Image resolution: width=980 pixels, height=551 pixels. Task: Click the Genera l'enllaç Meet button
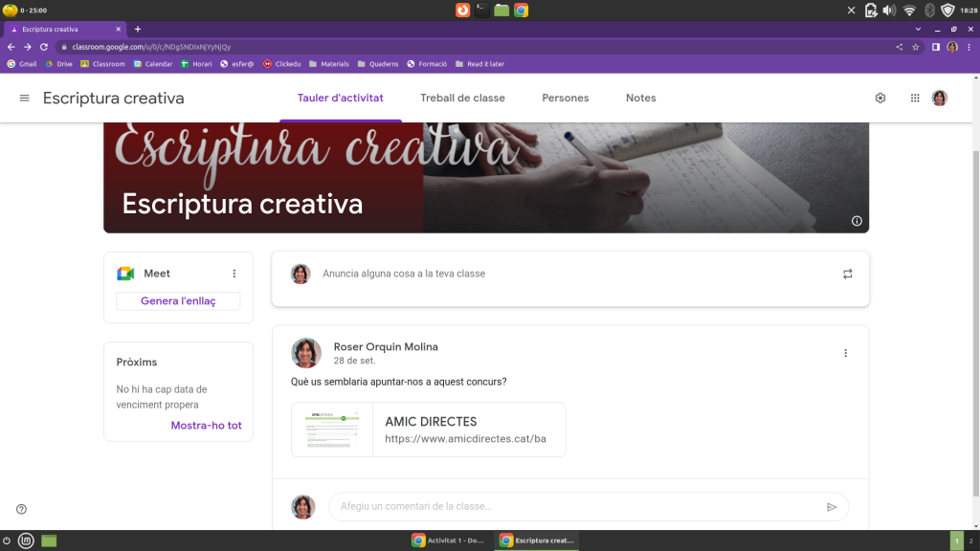point(178,300)
